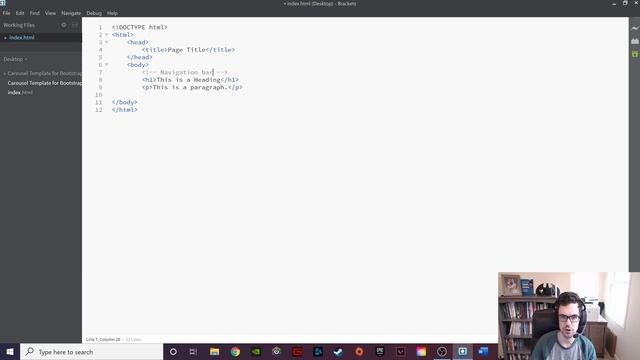The width and height of the screenshot is (640, 360).
Task: Click the This is a paragraph line
Action: pyautogui.click(x=192, y=87)
